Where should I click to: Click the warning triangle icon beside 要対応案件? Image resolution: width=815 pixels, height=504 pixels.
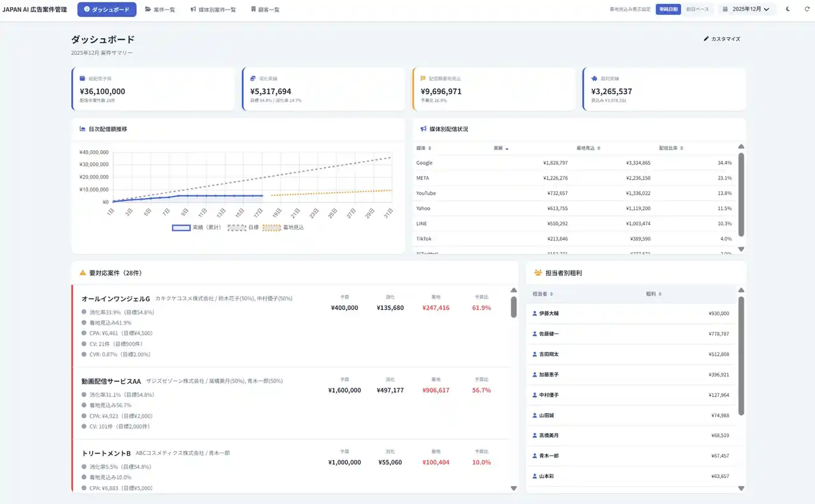[83, 273]
